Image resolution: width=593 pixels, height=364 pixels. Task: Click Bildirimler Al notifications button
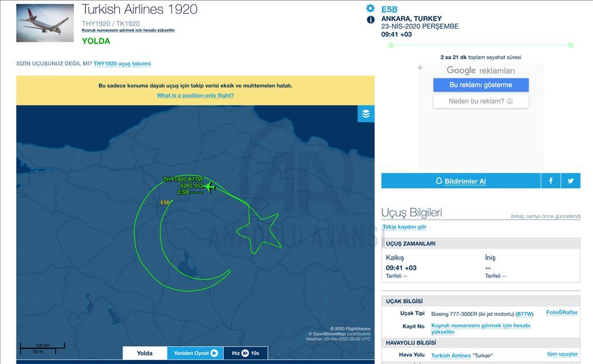pos(461,181)
